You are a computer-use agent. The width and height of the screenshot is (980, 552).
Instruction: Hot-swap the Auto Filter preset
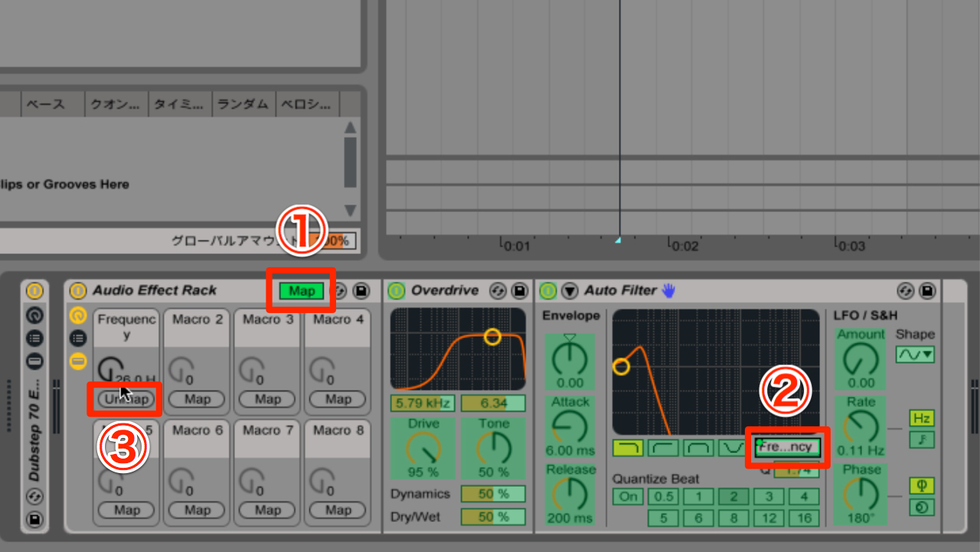(x=905, y=291)
